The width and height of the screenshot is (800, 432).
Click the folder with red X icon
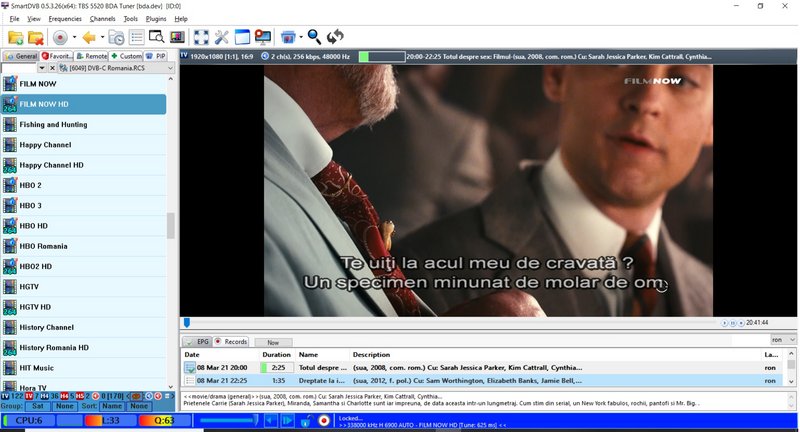click(x=36, y=37)
